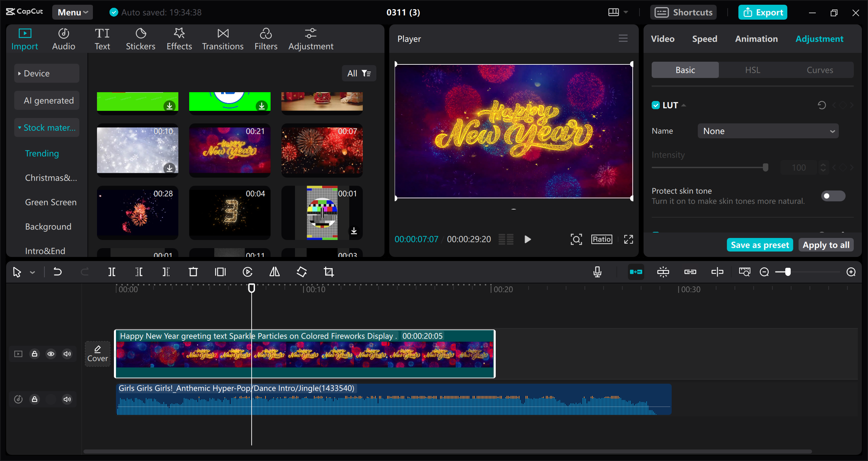
Task: Switch to the Speed tab
Action: click(x=704, y=38)
